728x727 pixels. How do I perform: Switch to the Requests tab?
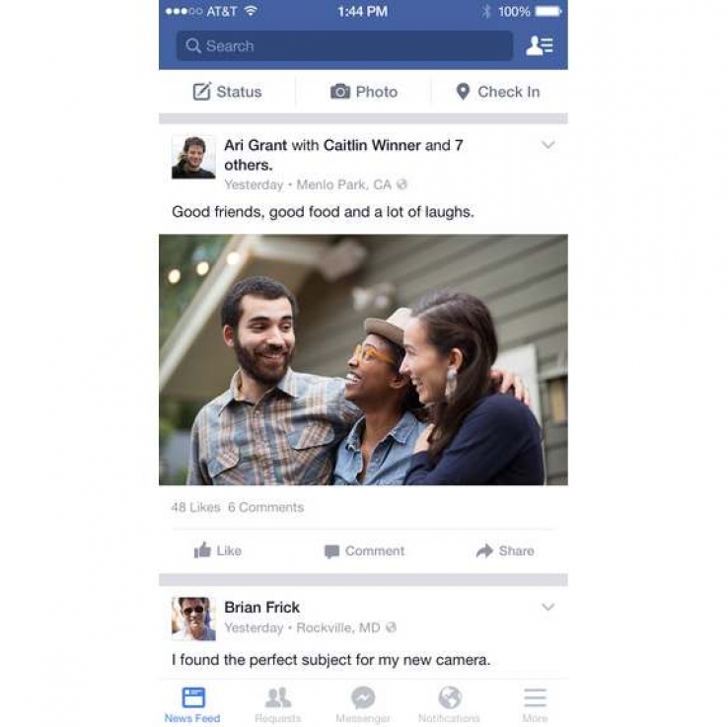click(278, 704)
